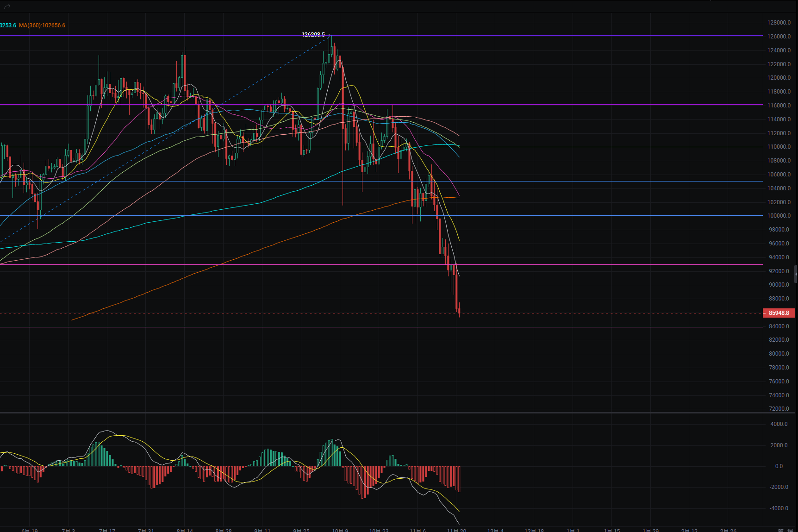This screenshot has width=798, height=532.
Task: Open the 11月20 date axis label
Action: [x=456, y=530]
